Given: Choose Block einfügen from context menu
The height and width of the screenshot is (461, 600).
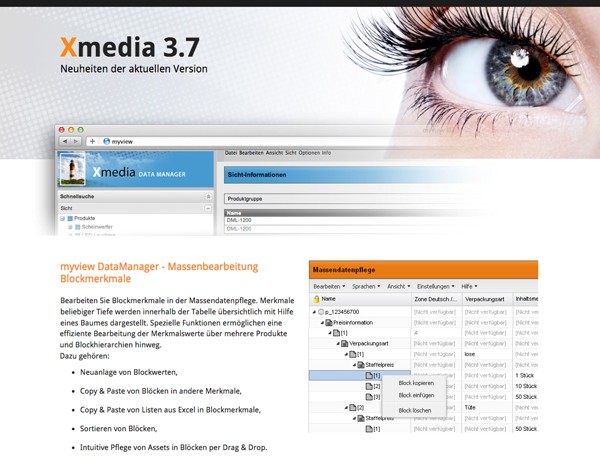Looking at the screenshot, I should [x=416, y=395].
